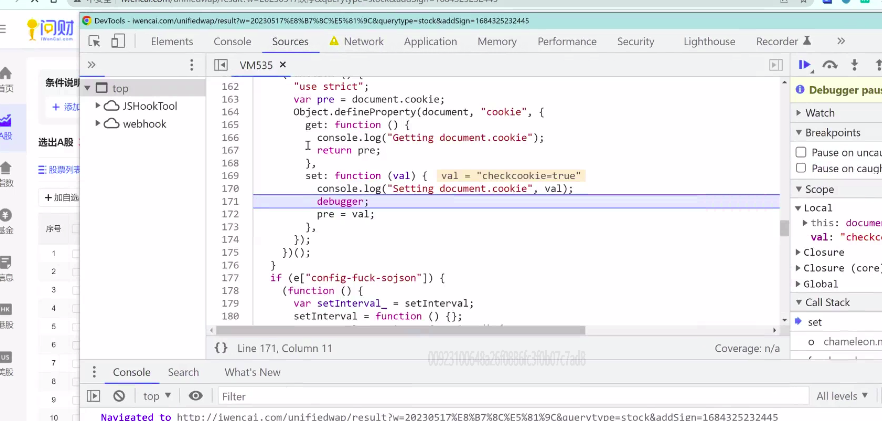Open the fund ¥ icon in page sidebar
The image size is (882, 421).
pos(6,215)
